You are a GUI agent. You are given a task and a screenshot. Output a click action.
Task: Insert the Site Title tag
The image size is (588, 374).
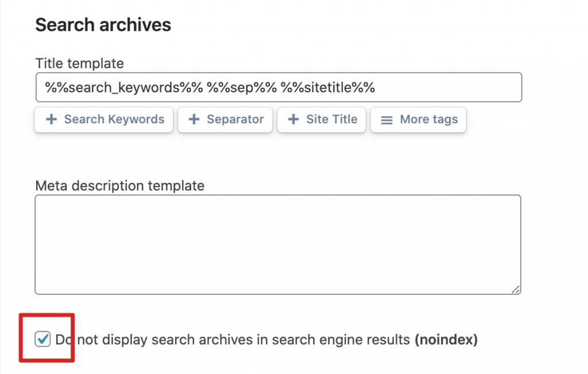pos(322,119)
